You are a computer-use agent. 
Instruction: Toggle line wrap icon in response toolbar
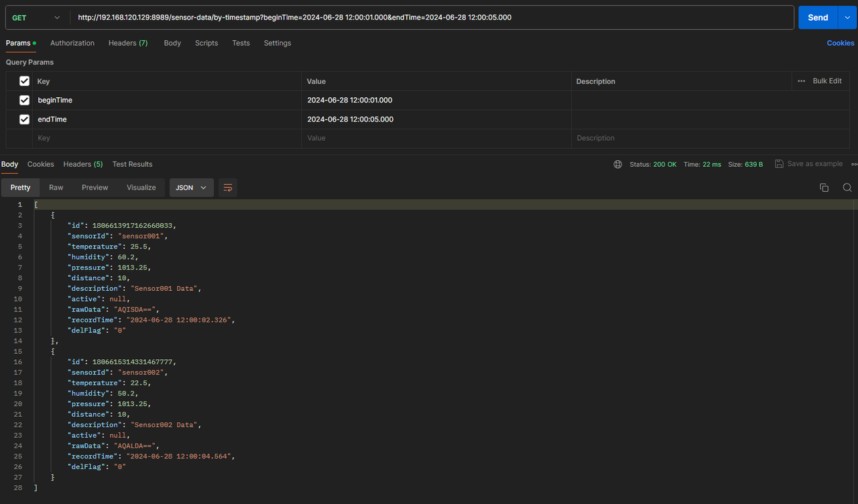click(228, 188)
